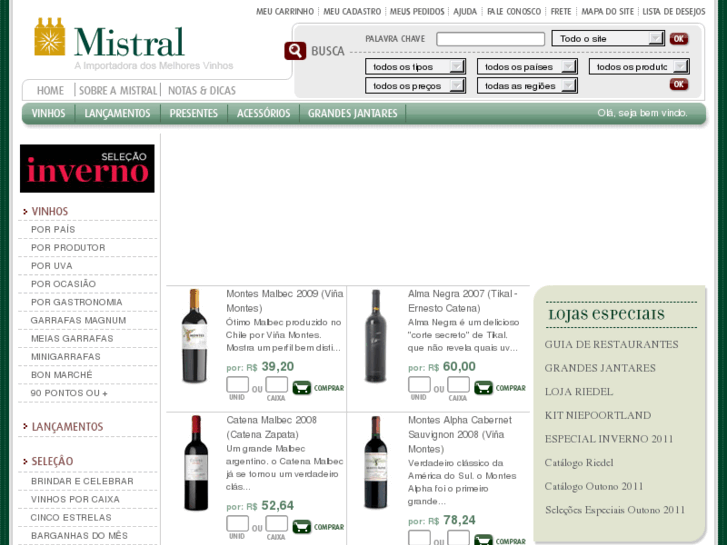Open Vinhos por Caixa selection
The image size is (727, 545).
point(75,499)
